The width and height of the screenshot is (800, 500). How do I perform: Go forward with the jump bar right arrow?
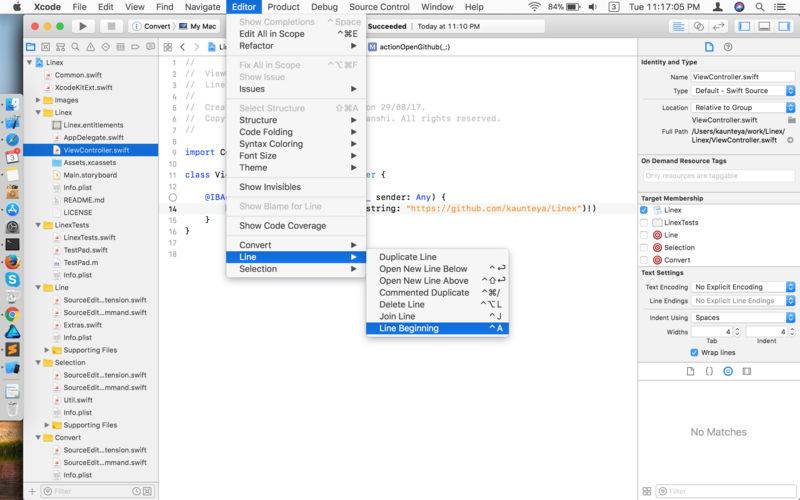[x=196, y=47]
